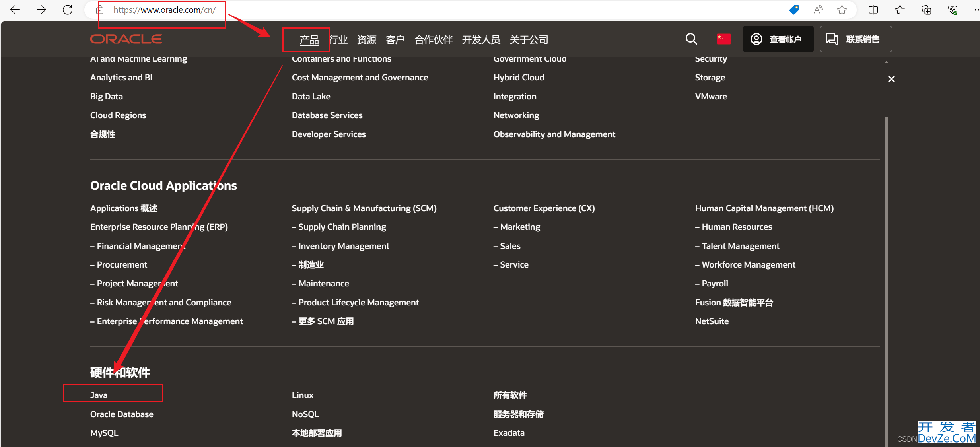The height and width of the screenshot is (447, 980).
Task: Open the NoSQL link
Action: [305, 414]
